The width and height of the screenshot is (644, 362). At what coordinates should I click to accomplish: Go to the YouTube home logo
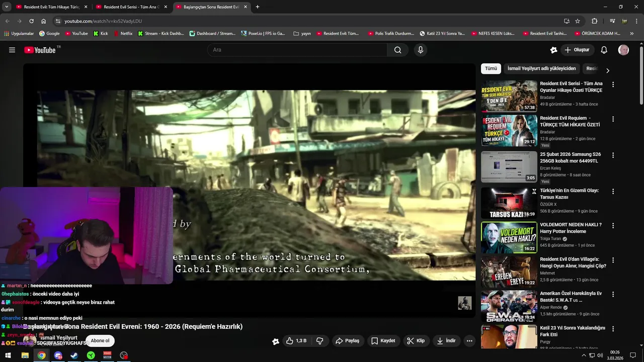coord(40,50)
